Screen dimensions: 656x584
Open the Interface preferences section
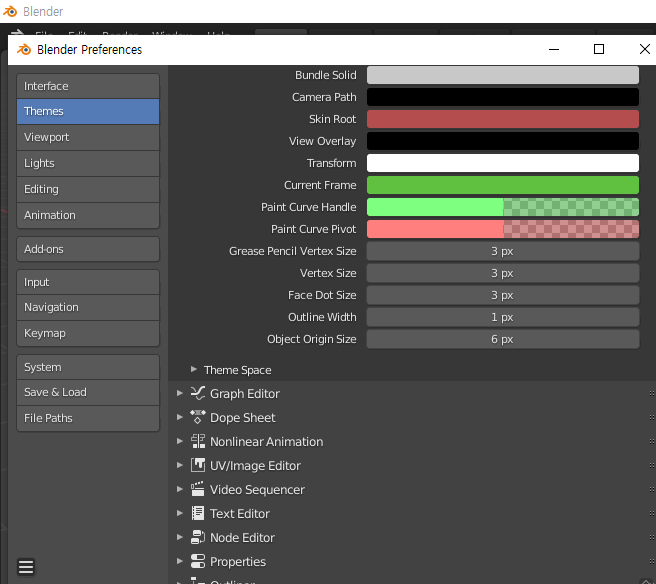pyautogui.click(x=88, y=86)
